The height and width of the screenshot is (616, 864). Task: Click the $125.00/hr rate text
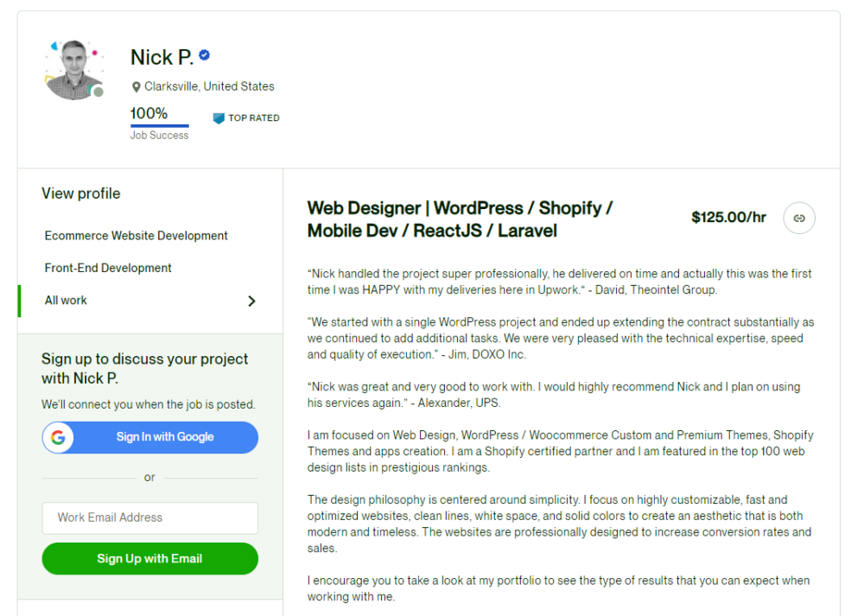pyautogui.click(x=728, y=217)
